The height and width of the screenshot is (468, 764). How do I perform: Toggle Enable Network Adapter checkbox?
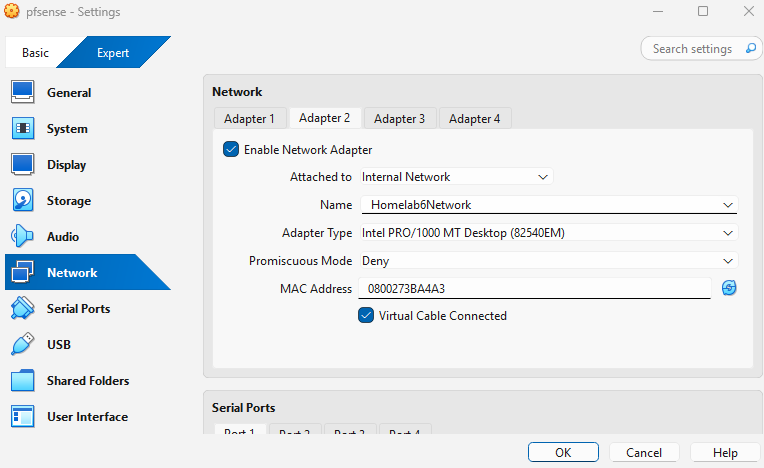click(x=231, y=149)
